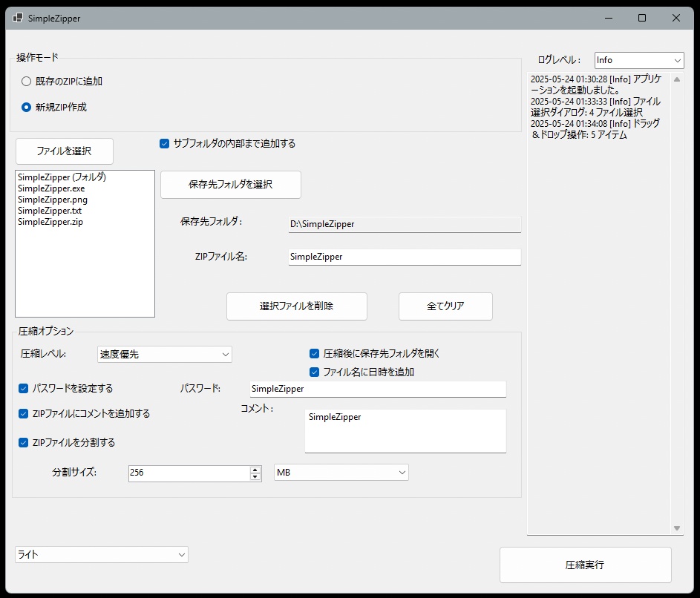Open the ログレベル Info dropdown
This screenshot has width=700, height=598.
pos(639,60)
